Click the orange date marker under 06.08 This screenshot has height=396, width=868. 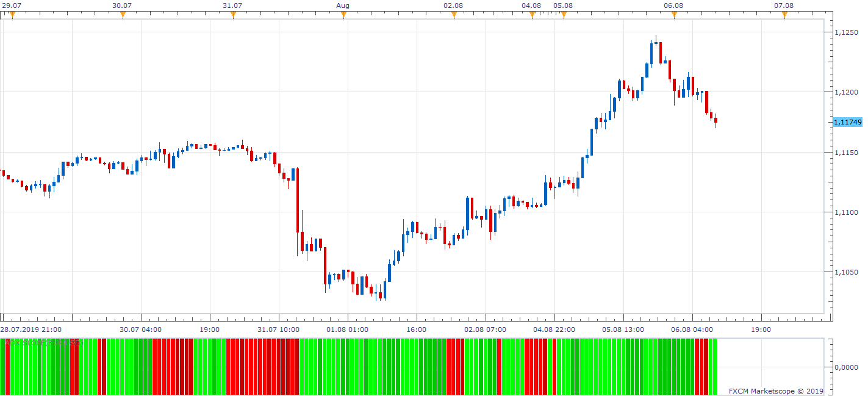(x=674, y=15)
